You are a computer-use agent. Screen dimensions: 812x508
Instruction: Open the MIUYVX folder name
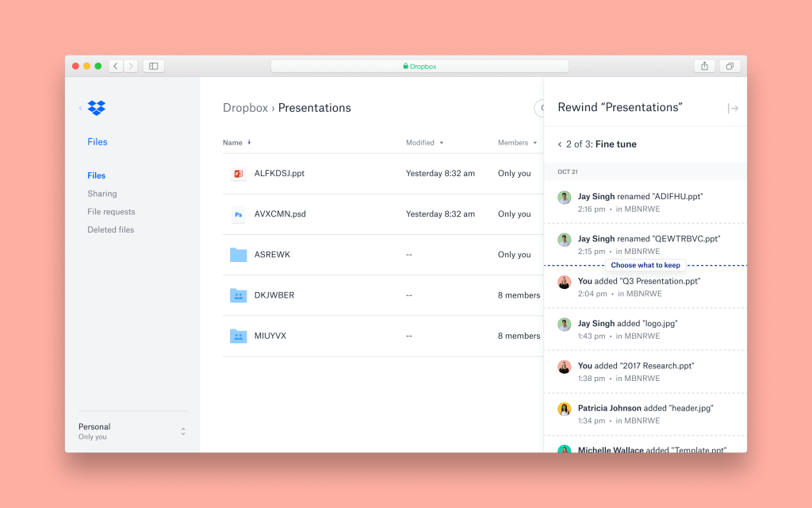270,336
